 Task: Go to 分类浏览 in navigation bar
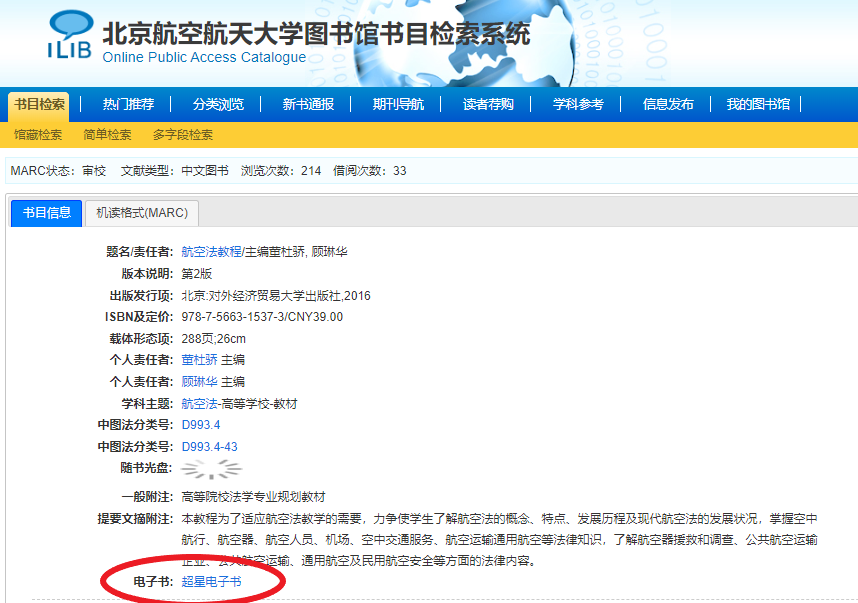click(218, 105)
